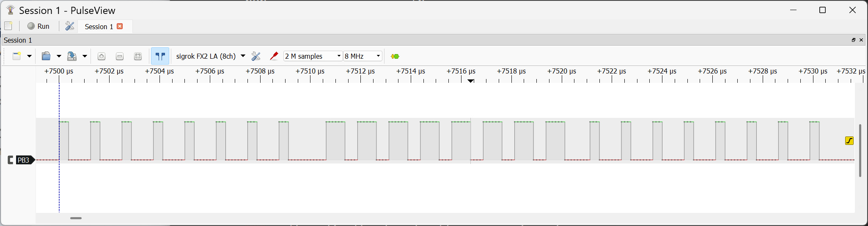Viewport: 868px width, 226px height.
Task: Zoom out of the waveform
Action: (x=120, y=56)
